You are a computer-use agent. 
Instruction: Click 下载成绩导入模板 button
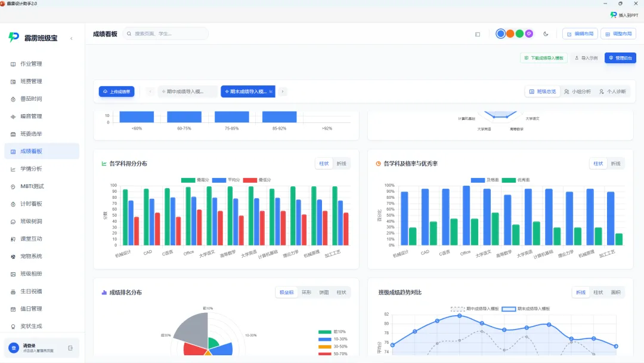544,58
